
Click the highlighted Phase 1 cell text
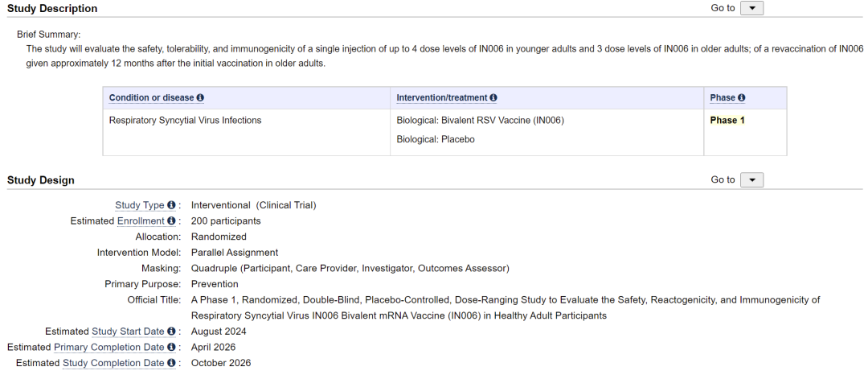[x=727, y=121]
